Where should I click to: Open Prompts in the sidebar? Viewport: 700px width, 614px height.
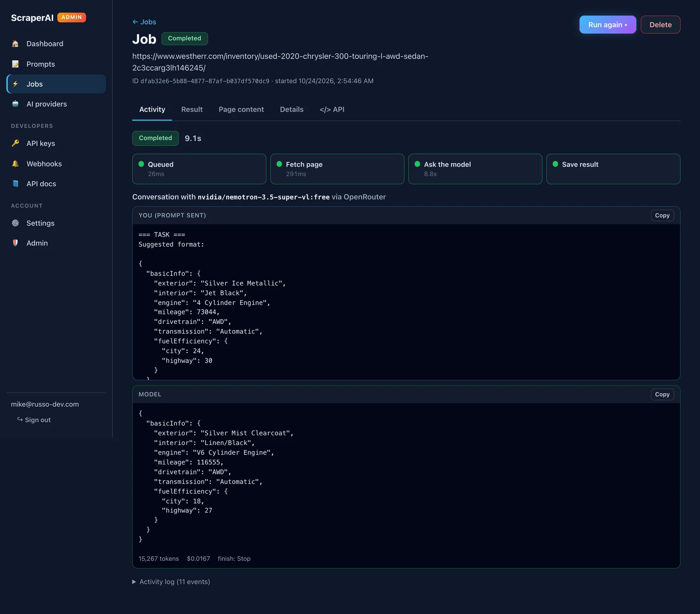(56, 64)
